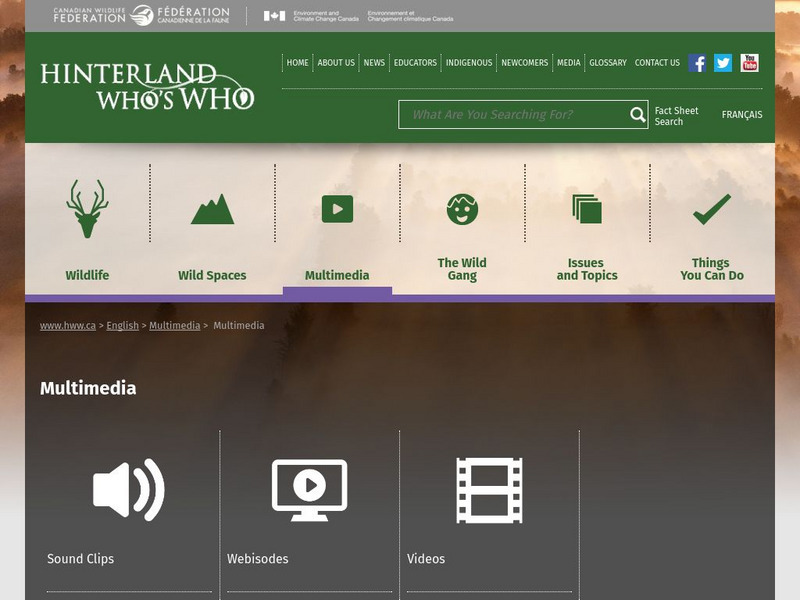Click the search magnifying glass button
Screen dimensions: 800x600
tap(638, 115)
